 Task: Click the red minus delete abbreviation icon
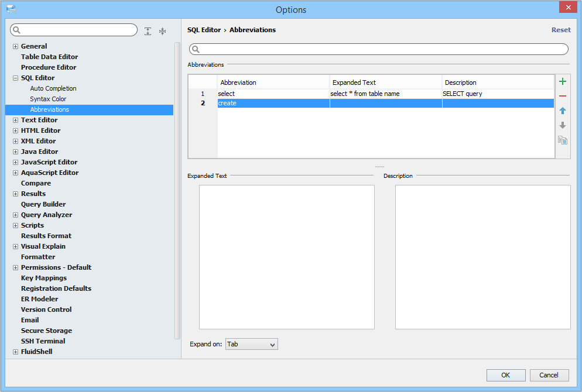[x=562, y=96]
